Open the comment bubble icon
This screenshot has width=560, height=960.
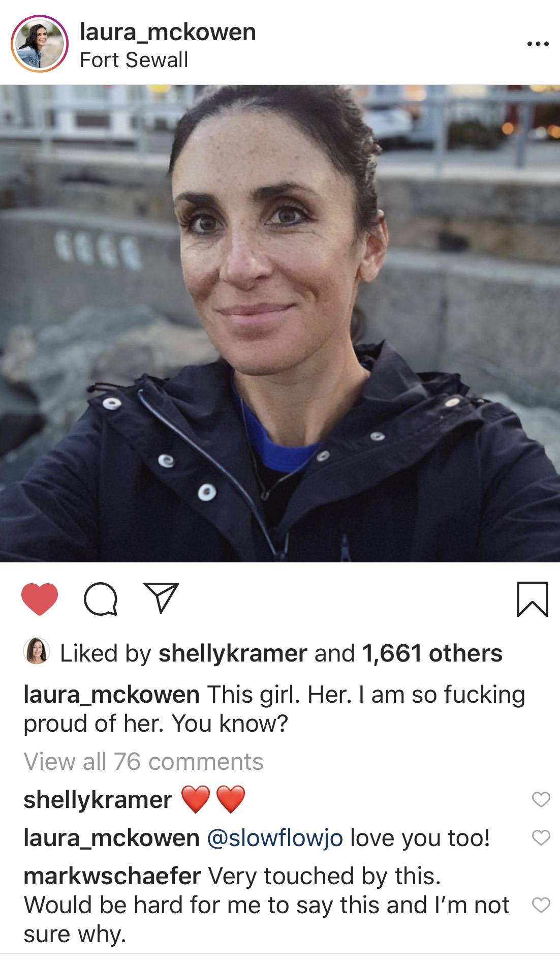click(101, 600)
